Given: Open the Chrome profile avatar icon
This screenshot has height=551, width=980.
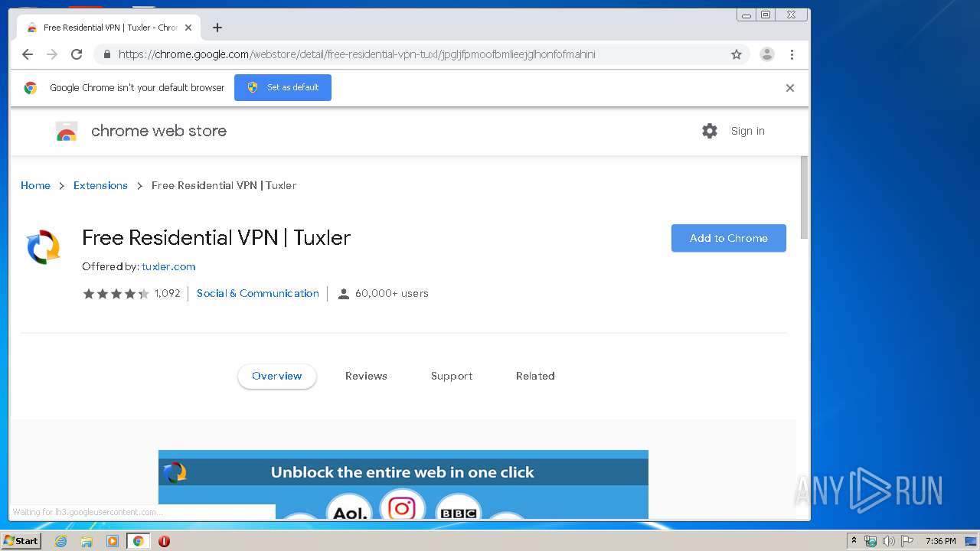Looking at the screenshot, I should pos(767,54).
